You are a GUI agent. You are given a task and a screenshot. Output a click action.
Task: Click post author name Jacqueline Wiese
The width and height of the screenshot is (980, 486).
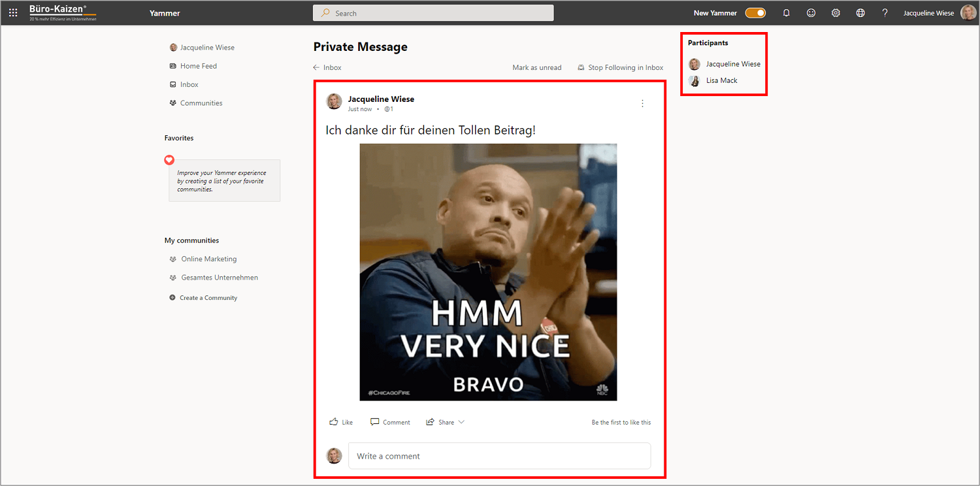(381, 99)
